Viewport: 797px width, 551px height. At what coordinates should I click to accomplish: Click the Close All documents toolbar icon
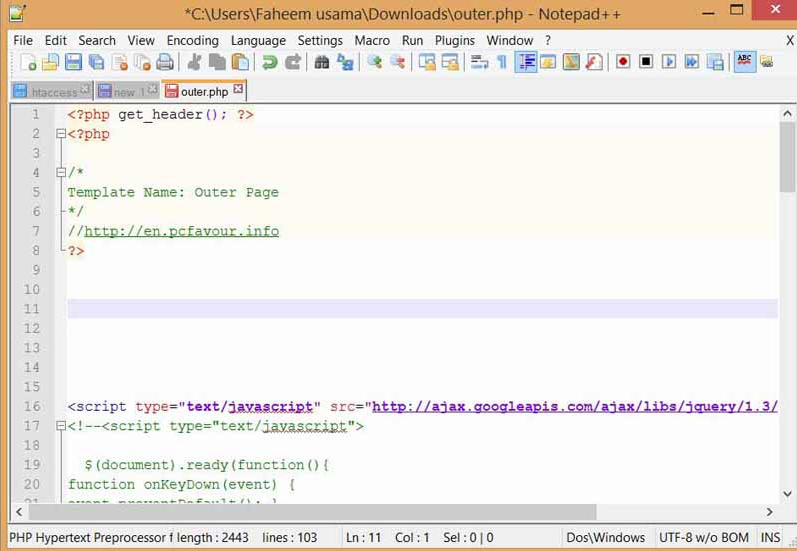142,62
